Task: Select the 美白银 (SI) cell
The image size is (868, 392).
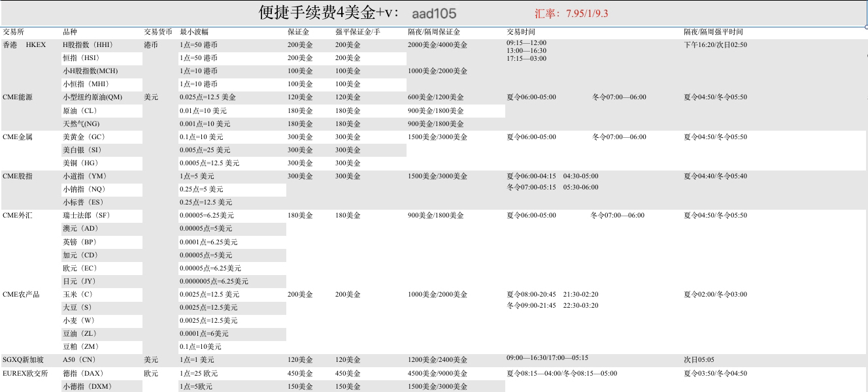Action: [82, 150]
